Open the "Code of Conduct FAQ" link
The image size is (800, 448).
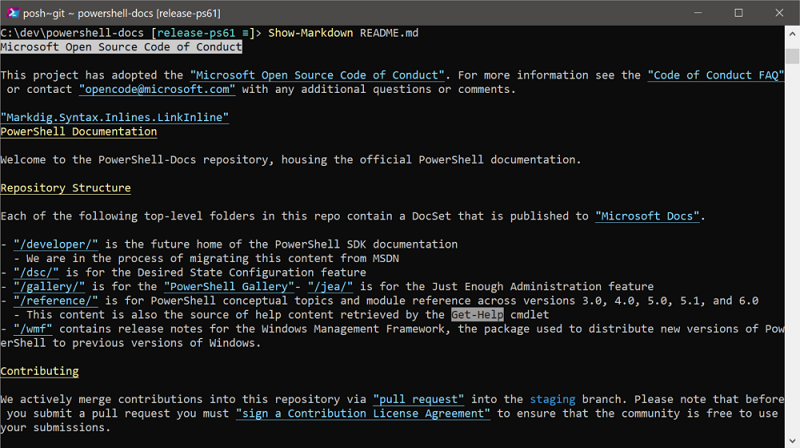tap(716, 75)
